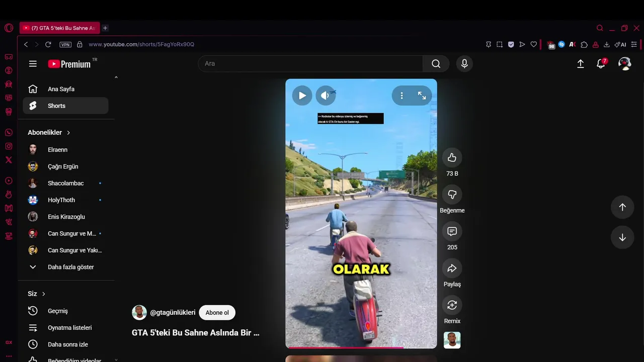This screenshot has width=644, height=362.
Task: Open the YouTube hamburger guide menu
Action: coord(33,64)
